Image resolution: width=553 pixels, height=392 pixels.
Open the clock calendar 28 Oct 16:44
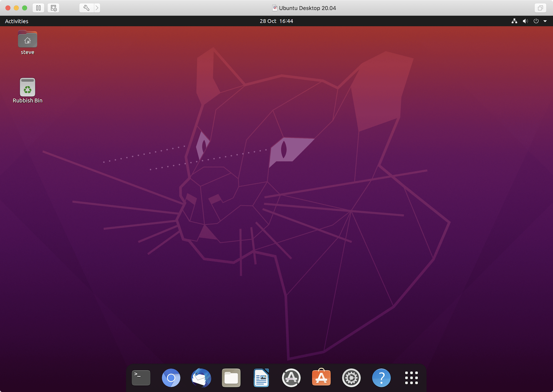point(276,21)
